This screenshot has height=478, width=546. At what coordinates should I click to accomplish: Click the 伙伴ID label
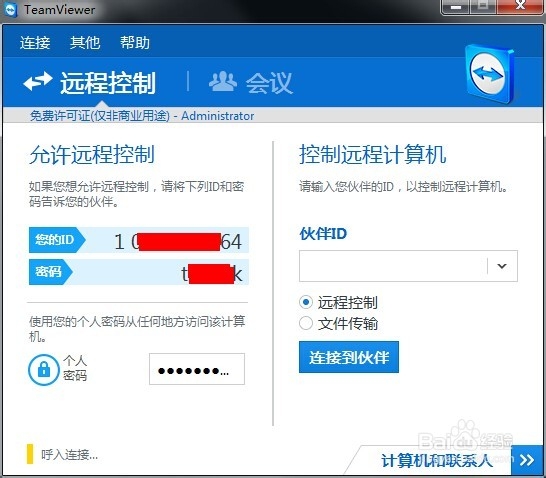(323, 234)
